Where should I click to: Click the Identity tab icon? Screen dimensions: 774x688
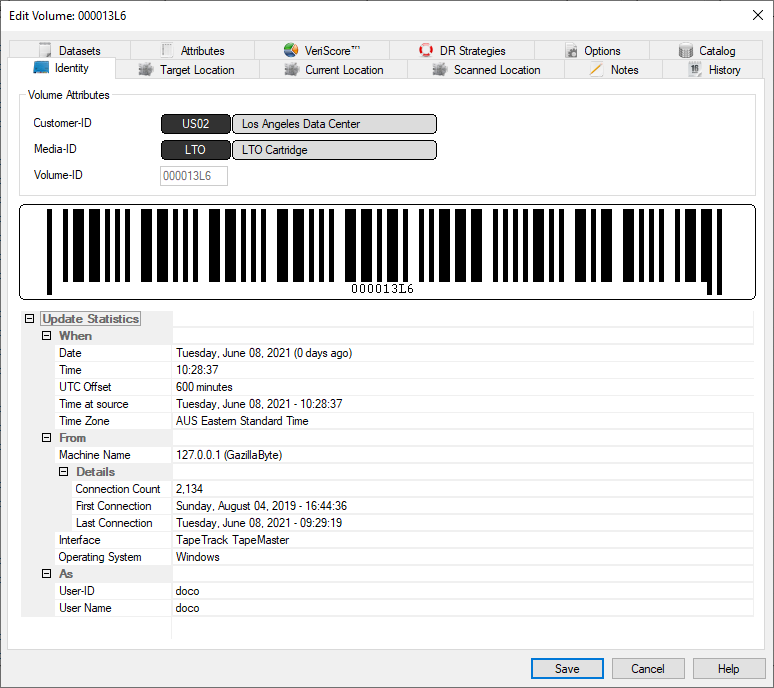coord(41,68)
